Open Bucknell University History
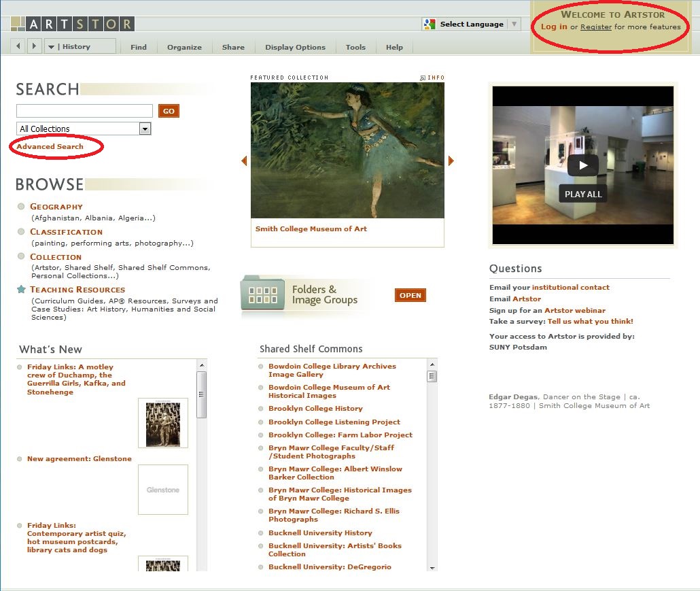Screen dimensions: 700x591 click(x=320, y=533)
